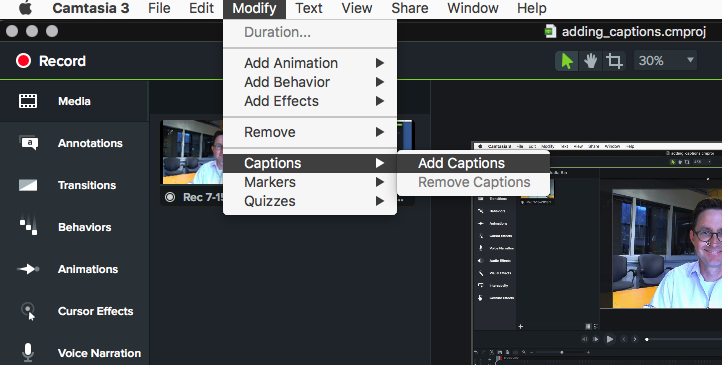Open the Camtasia 3 application menu

(x=91, y=8)
